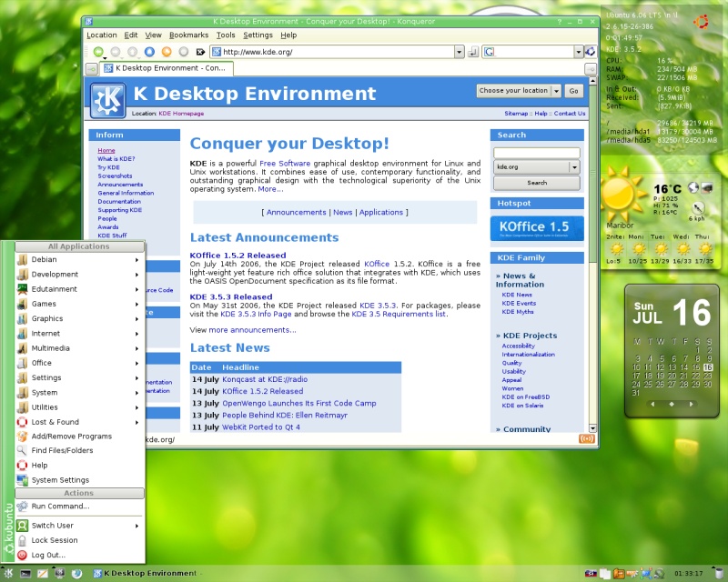Viewport: 728px width, 582px height.
Task: Open System Settings from the K menu
Action: coord(79,480)
